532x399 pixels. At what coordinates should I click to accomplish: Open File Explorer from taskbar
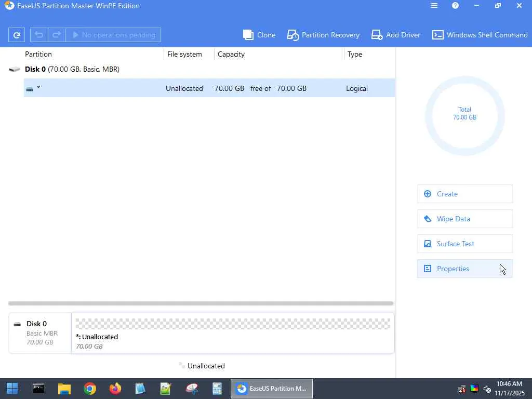pyautogui.click(x=64, y=389)
